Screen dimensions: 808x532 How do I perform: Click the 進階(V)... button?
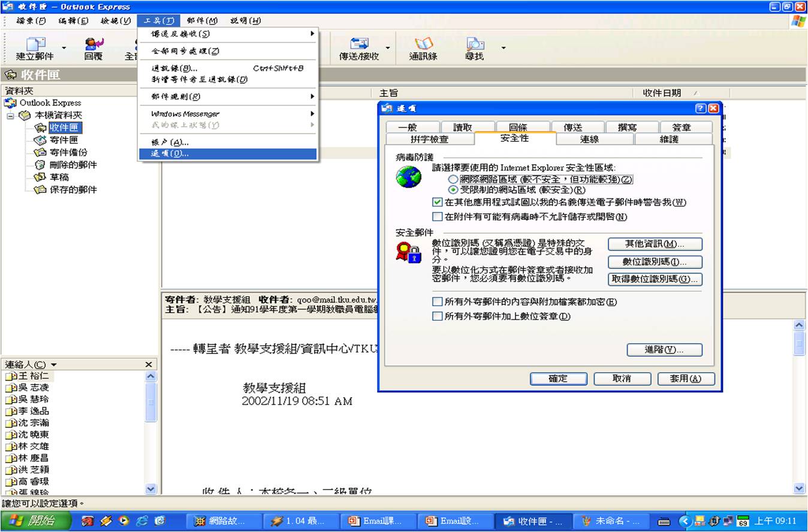coord(664,350)
